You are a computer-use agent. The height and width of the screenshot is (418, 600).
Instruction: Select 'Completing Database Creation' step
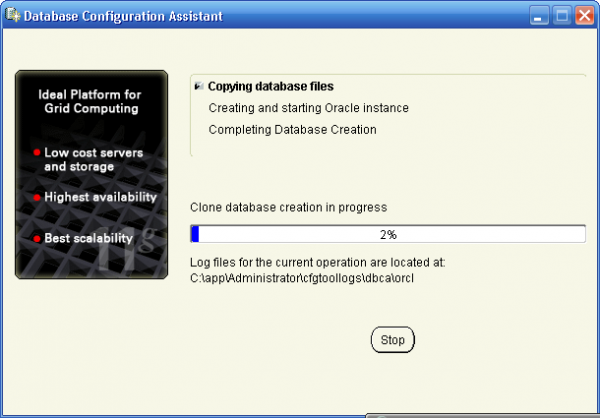click(x=292, y=130)
